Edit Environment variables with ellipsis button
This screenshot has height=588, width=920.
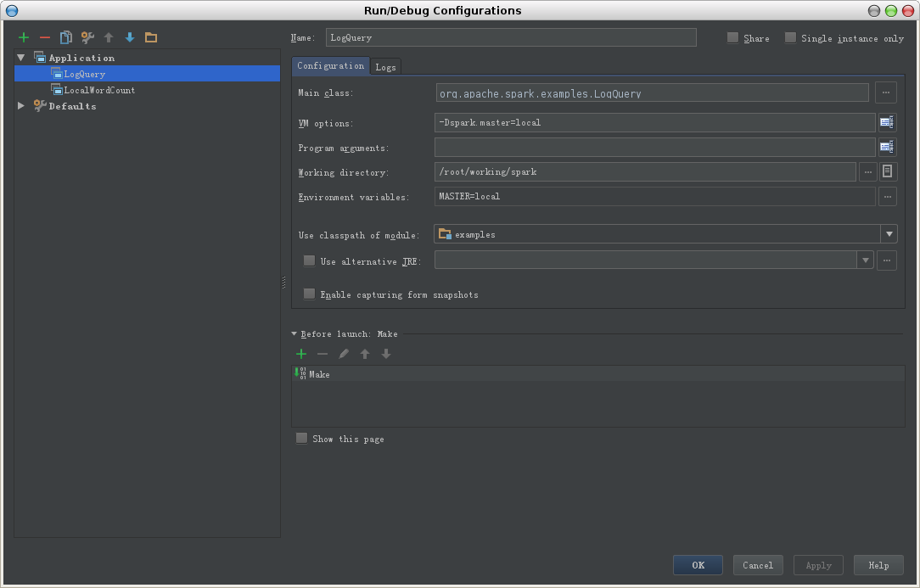click(x=887, y=197)
